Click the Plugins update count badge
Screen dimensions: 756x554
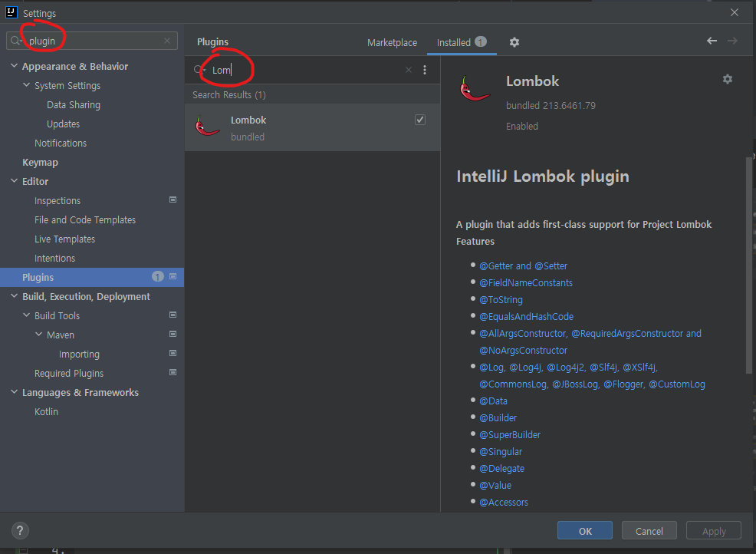coord(158,276)
